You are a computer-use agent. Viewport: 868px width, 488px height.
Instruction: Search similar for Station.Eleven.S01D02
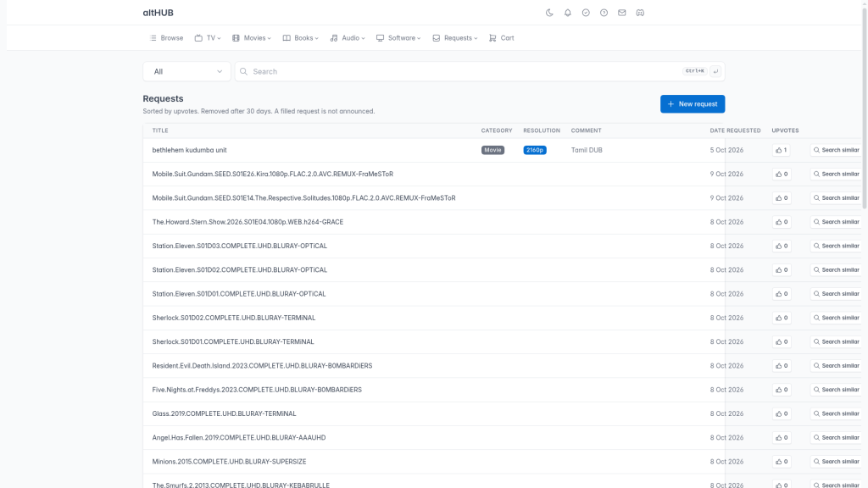tap(836, 270)
